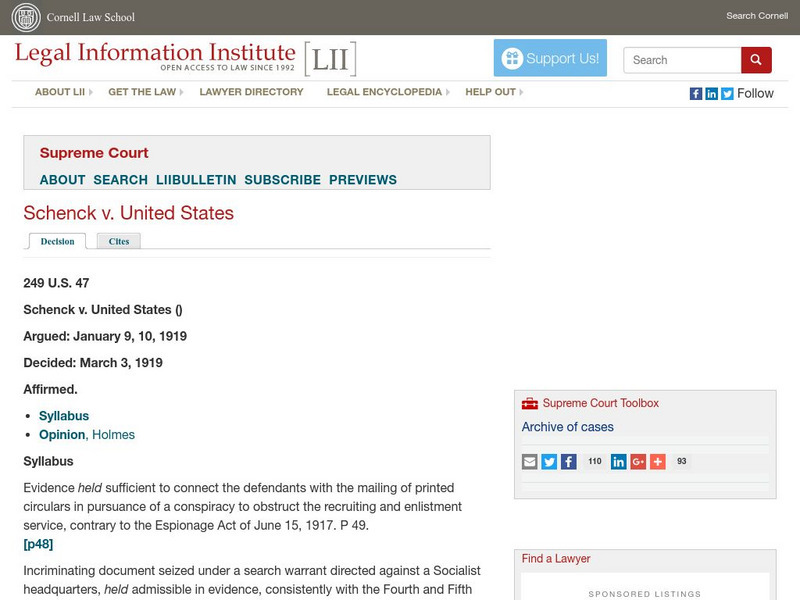Image resolution: width=800 pixels, height=600 pixels.
Task: Share on Google Plus from the toolbox
Action: coord(638,462)
